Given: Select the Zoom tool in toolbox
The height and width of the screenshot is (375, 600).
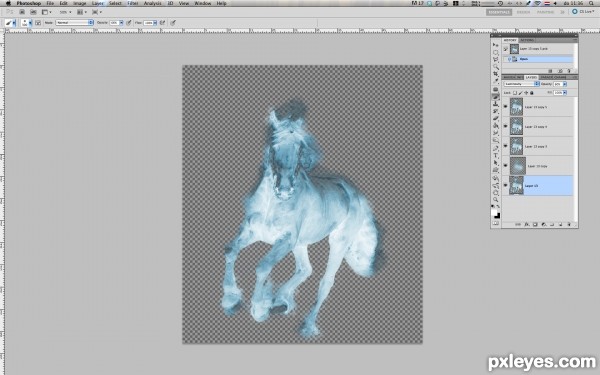Looking at the screenshot, I should coord(496,199).
